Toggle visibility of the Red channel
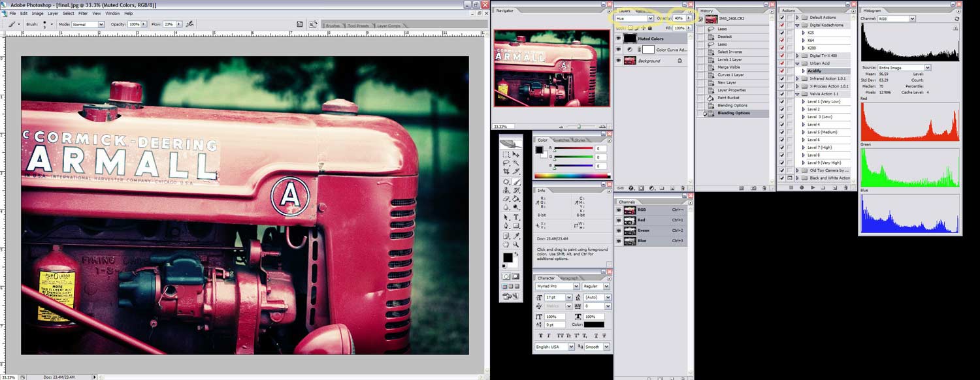980x380 pixels. click(x=619, y=221)
